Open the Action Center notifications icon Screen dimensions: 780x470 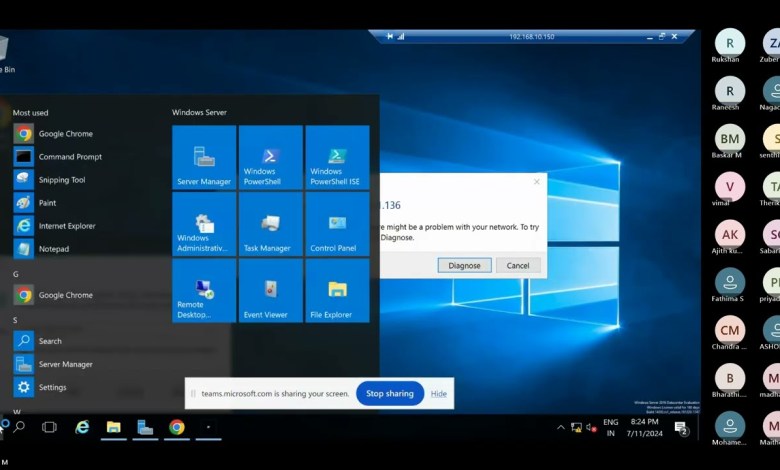pyautogui.click(x=681, y=428)
